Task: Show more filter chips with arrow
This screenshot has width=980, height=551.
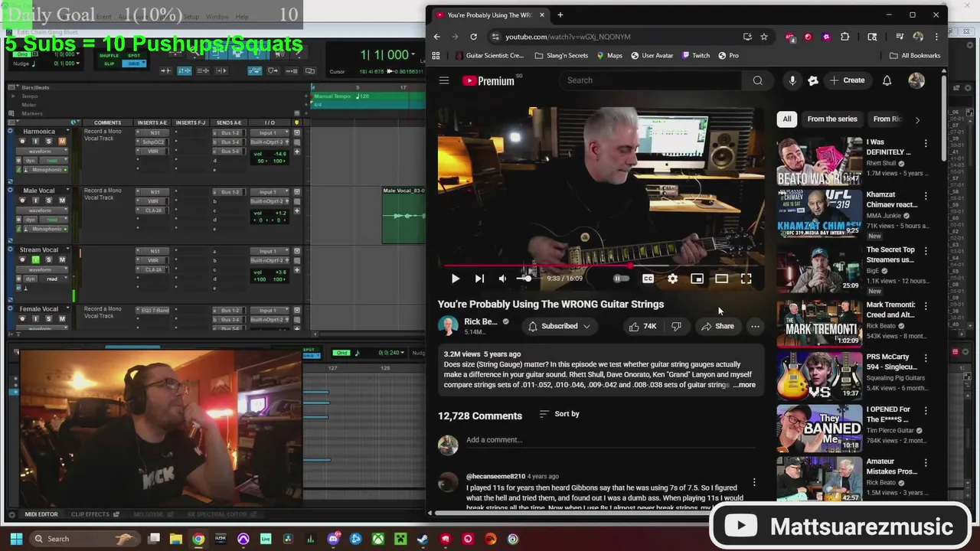Action: click(x=917, y=119)
